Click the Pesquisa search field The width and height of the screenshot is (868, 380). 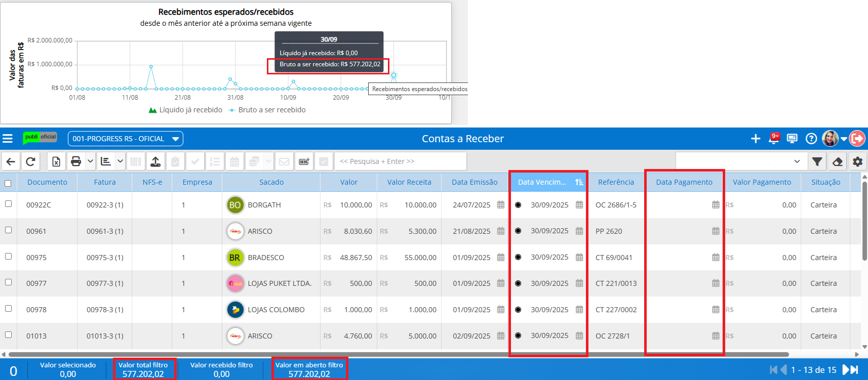[400, 161]
